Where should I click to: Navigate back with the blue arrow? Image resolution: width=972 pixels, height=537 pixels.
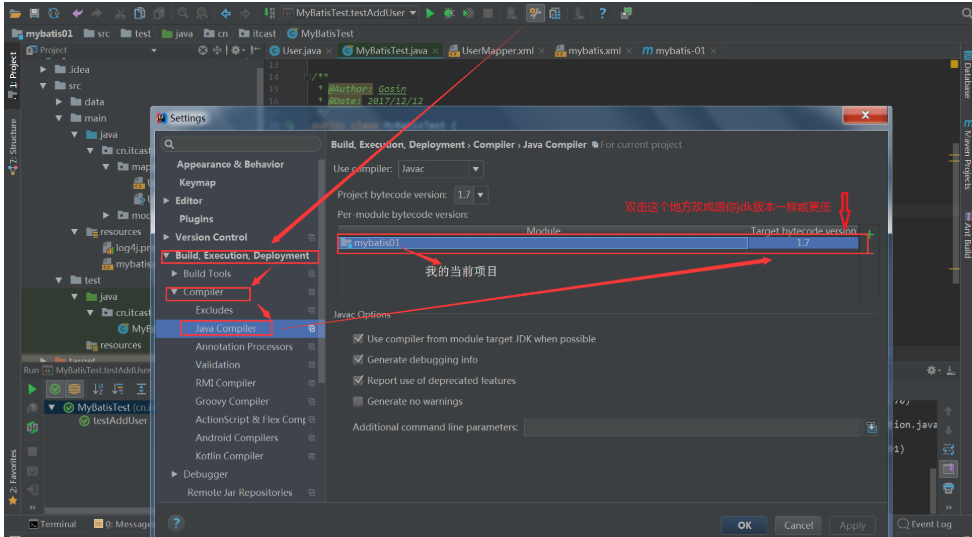226,13
